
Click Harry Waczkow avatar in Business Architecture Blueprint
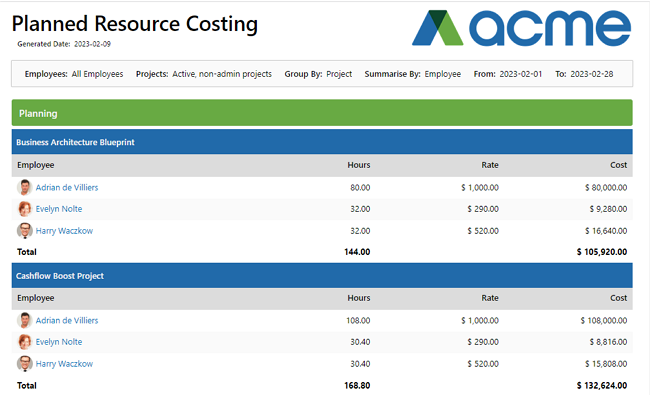24,231
